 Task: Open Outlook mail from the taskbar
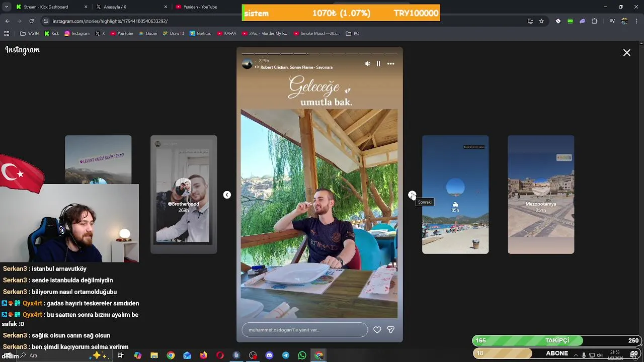pyautogui.click(x=187, y=355)
